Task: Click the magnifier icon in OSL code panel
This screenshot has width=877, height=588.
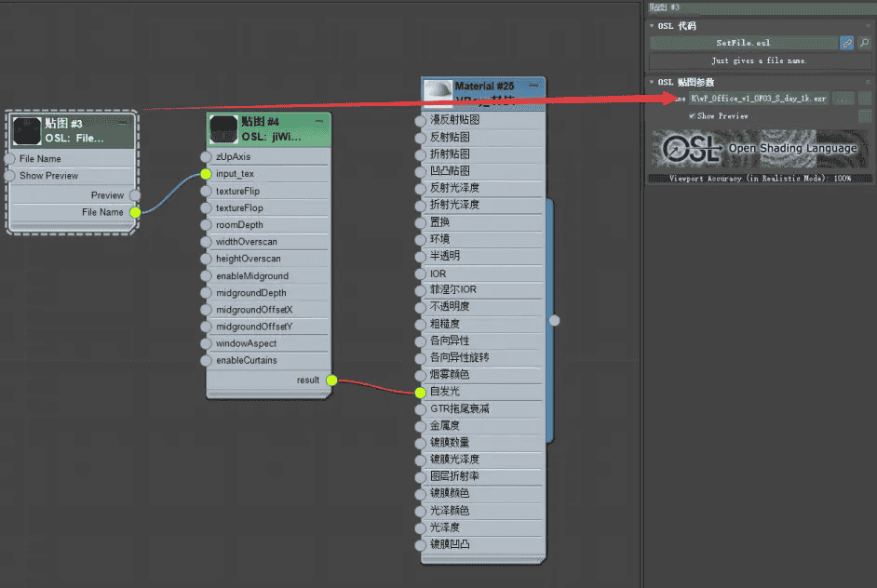Action: 864,43
